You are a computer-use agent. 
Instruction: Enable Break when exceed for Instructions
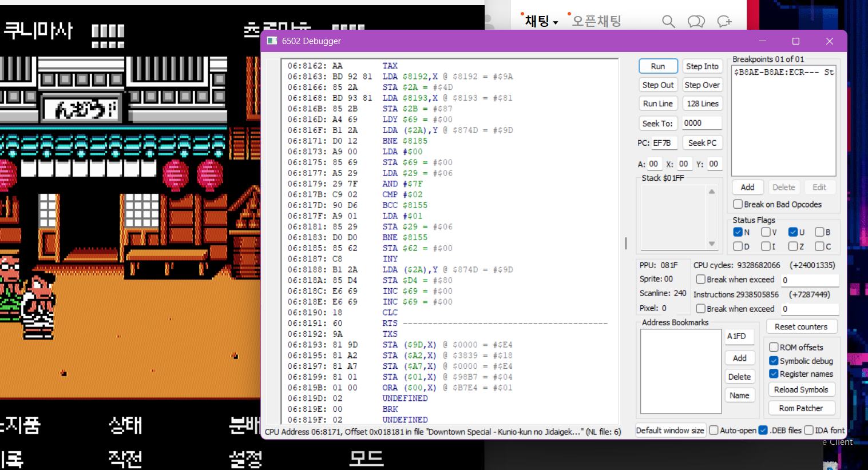click(700, 309)
